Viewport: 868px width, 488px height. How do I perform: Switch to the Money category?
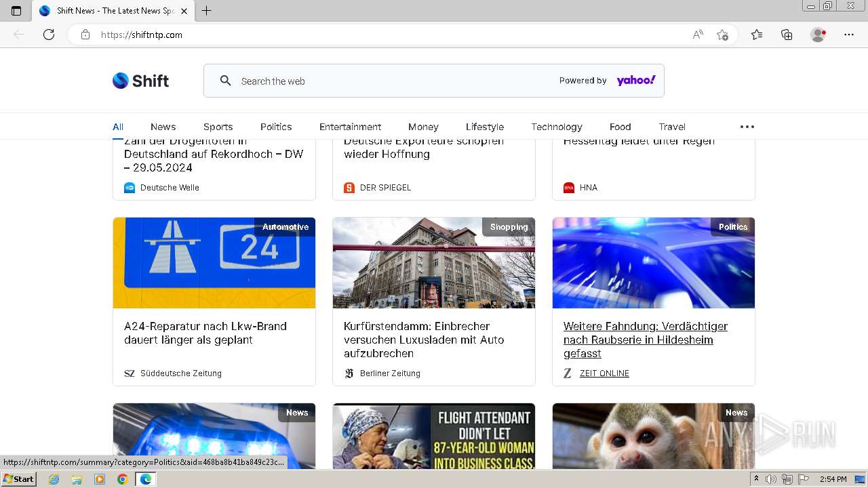[423, 127]
